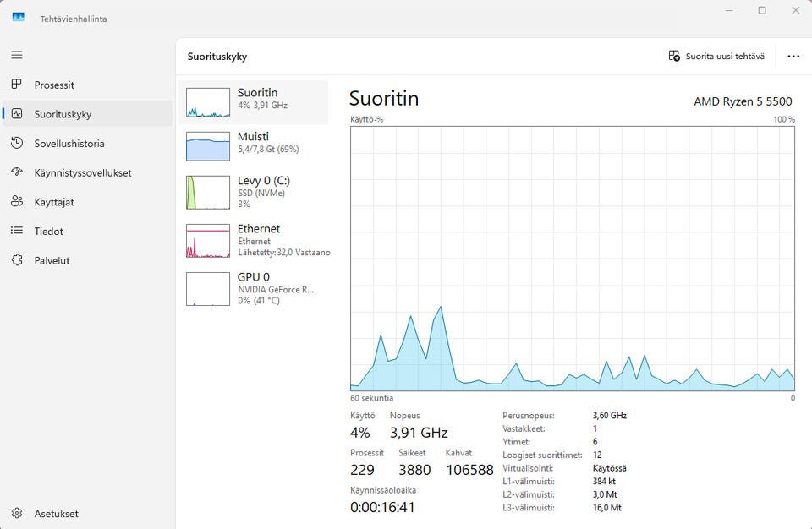Open the hamburger navigation menu
812x529 pixels.
point(17,55)
